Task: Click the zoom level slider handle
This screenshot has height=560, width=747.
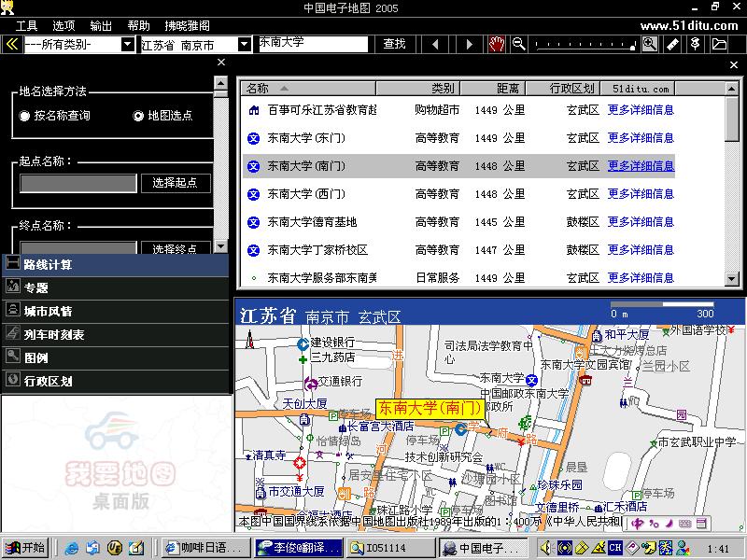Action: click(x=632, y=47)
